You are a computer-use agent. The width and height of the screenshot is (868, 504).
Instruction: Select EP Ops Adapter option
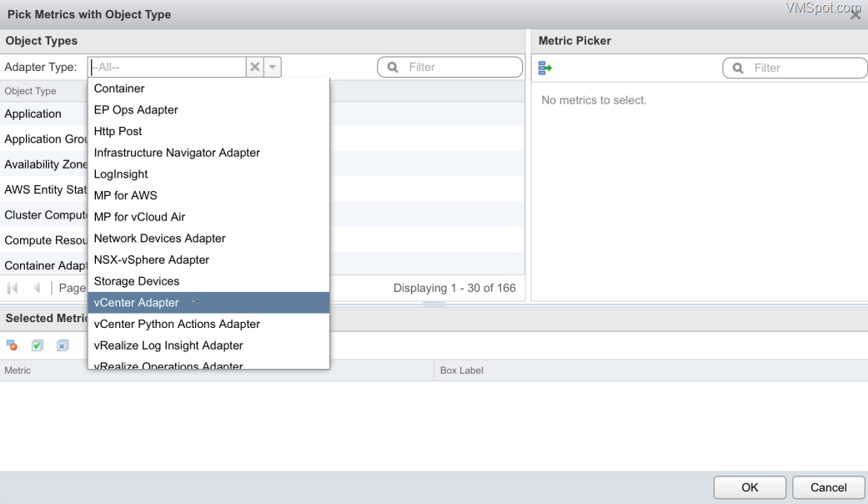(208, 109)
